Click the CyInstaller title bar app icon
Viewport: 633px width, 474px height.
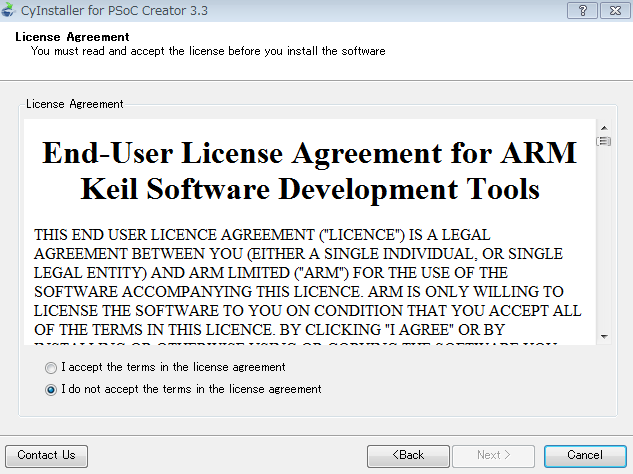pyautogui.click(x=8, y=10)
